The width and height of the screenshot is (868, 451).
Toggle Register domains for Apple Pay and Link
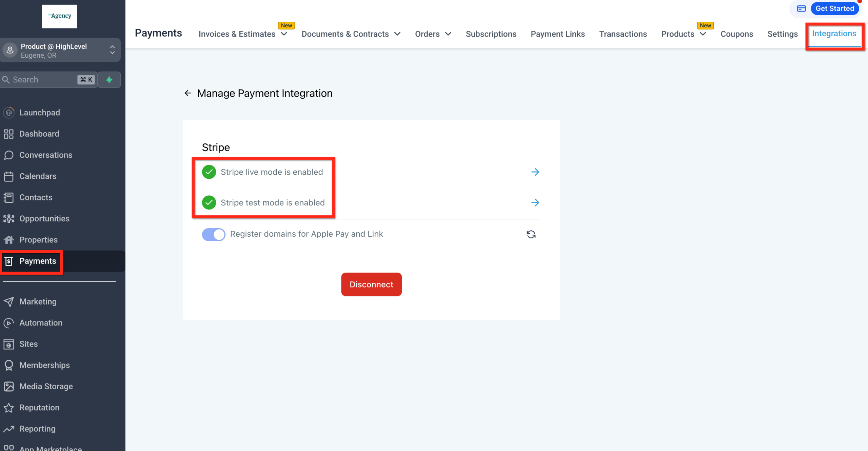click(213, 234)
